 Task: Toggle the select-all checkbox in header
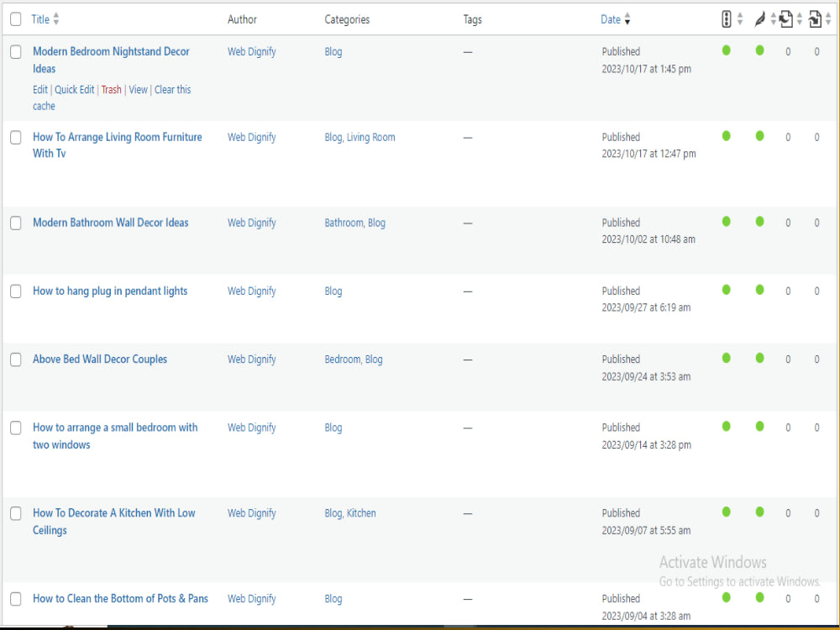(x=15, y=19)
